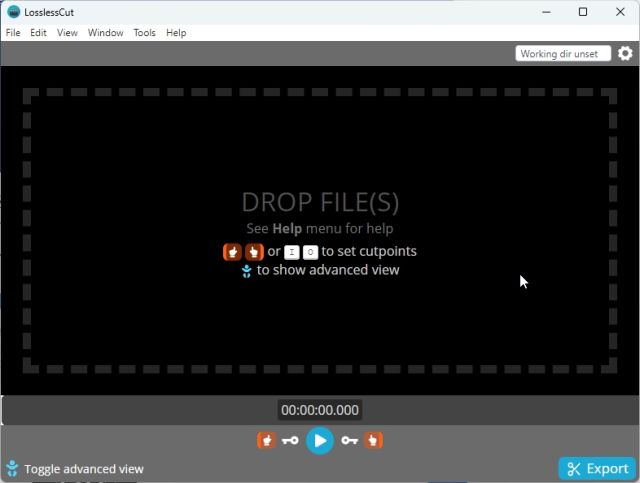The image size is (640, 483).
Task: Jump to previous keyframe key icon
Action: 290,440
